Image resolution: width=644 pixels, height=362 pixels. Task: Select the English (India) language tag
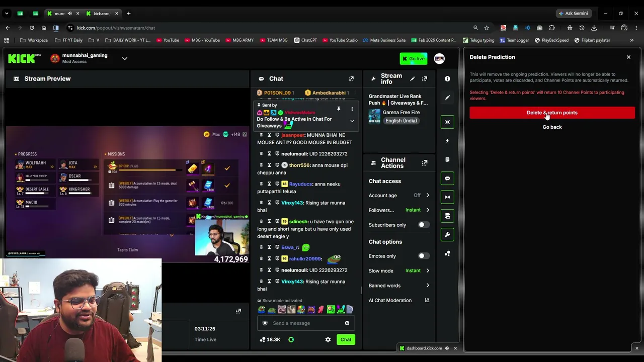pos(401,121)
